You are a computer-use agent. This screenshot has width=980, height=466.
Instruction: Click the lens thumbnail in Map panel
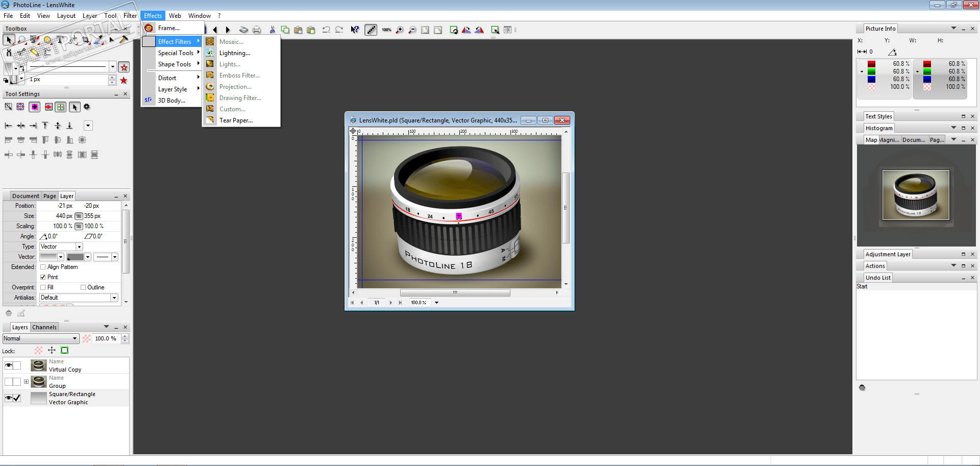(x=916, y=195)
